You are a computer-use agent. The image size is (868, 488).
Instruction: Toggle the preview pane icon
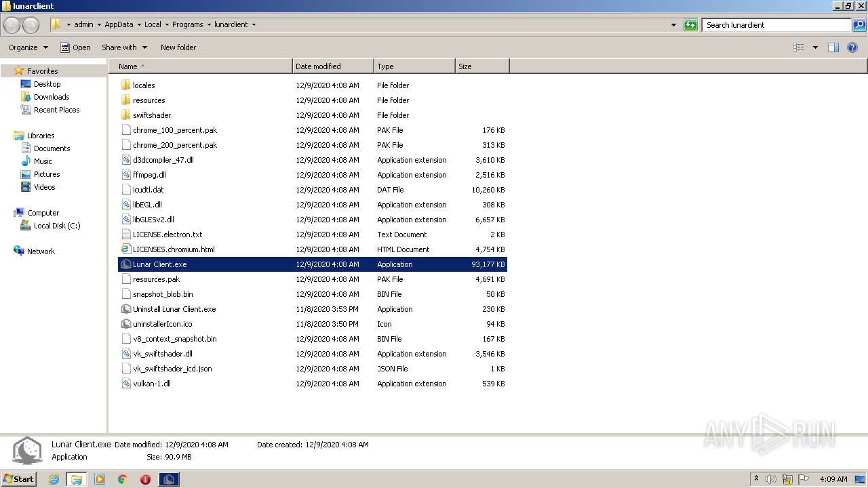[x=833, y=47]
